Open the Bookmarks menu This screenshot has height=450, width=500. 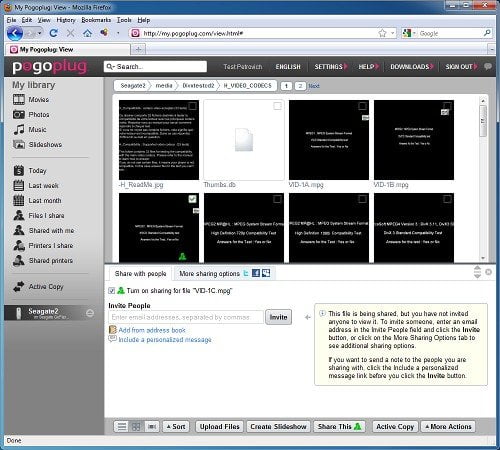96,20
